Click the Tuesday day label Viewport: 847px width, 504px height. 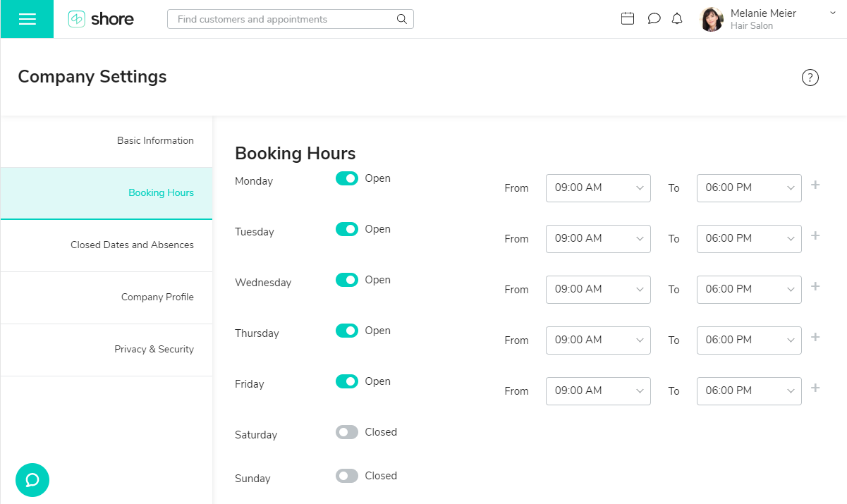pyautogui.click(x=255, y=232)
